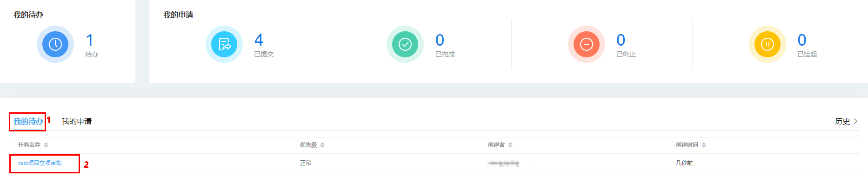Click the red minus terminated icon
The height and width of the screenshot is (185, 868).
[x=587, y=44]
